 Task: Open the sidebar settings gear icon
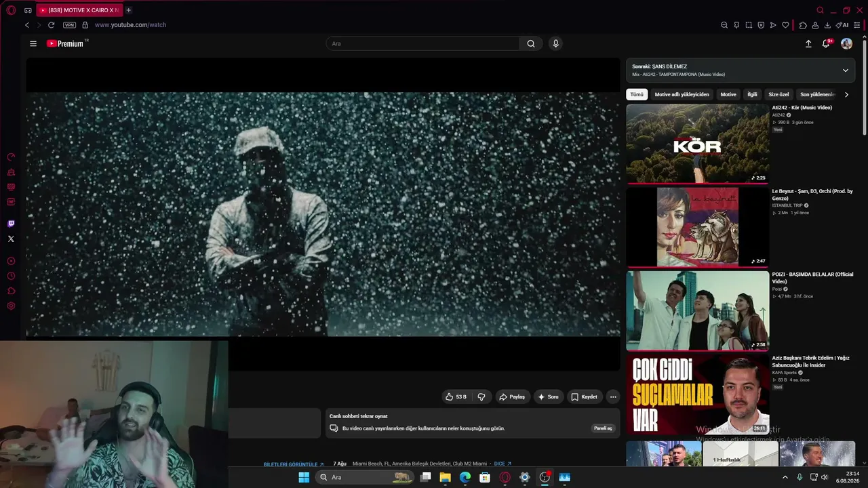pos(11,306)
